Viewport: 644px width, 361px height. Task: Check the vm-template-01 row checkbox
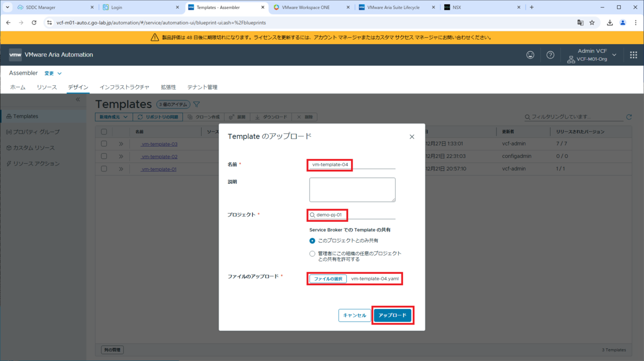point(104,169)
